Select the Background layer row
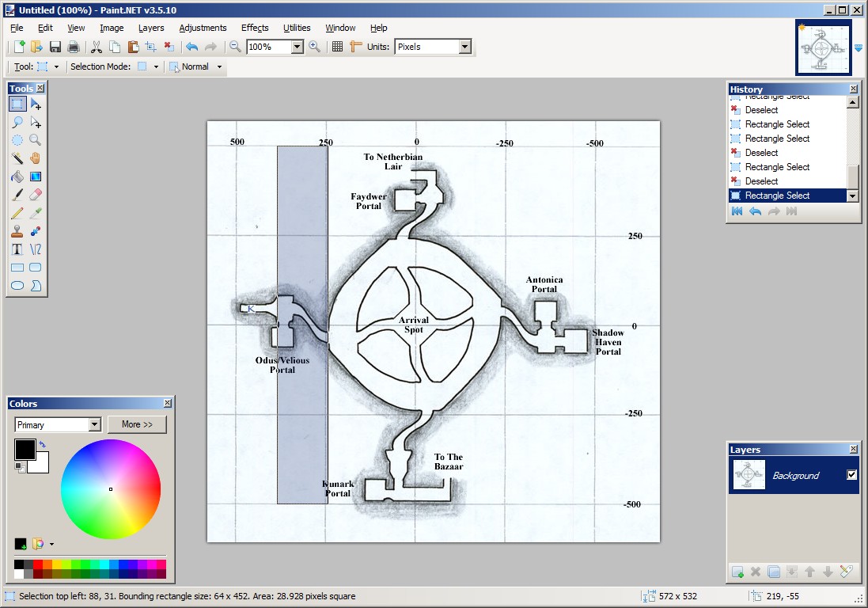This screenshot has height=608, width=868. [x=794, y=474]
